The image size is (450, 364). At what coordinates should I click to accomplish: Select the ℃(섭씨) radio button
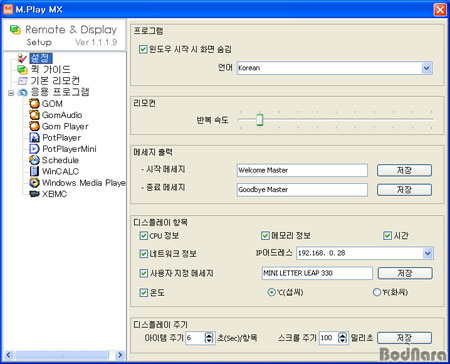pyautogui.click(x=272, y=292)
